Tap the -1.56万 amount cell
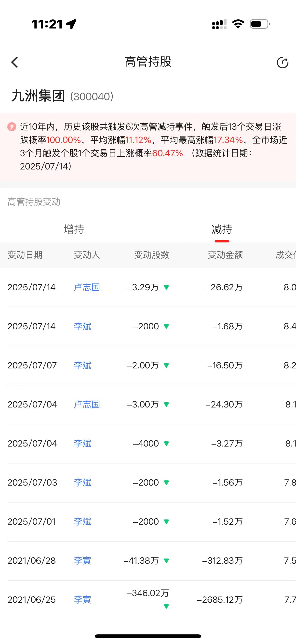296x644 pixels. coord(228,482)
